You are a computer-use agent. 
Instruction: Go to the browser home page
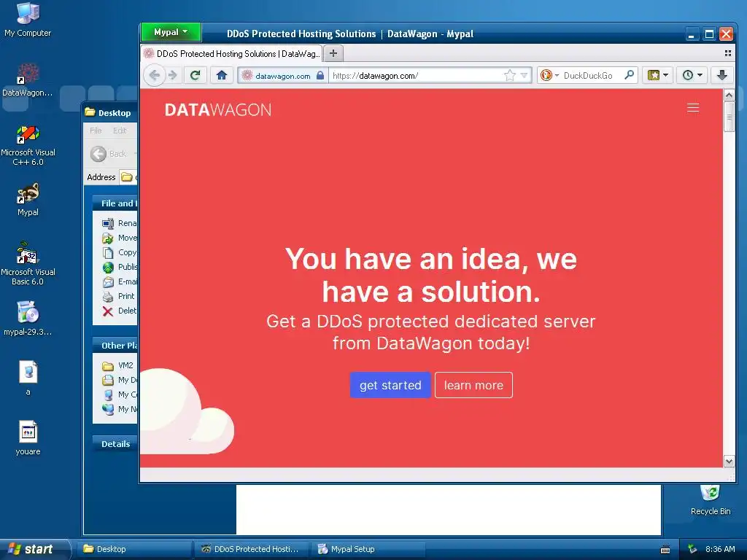(x=222, y=75)
